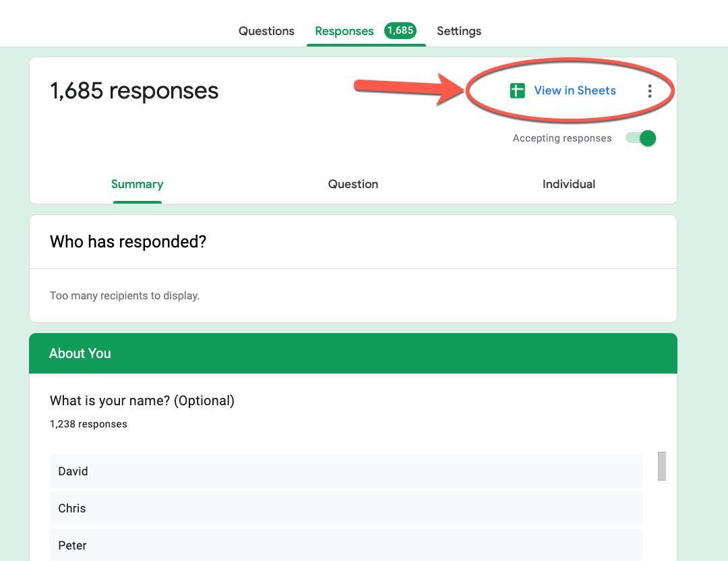Select the Responses tab

pyautogui.click(x=344, y=31)
